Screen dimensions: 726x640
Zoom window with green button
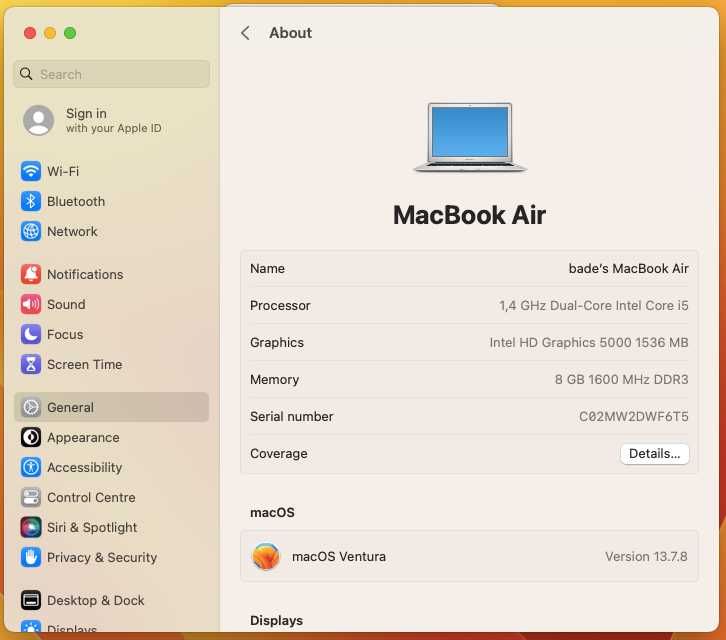(70, 33)
